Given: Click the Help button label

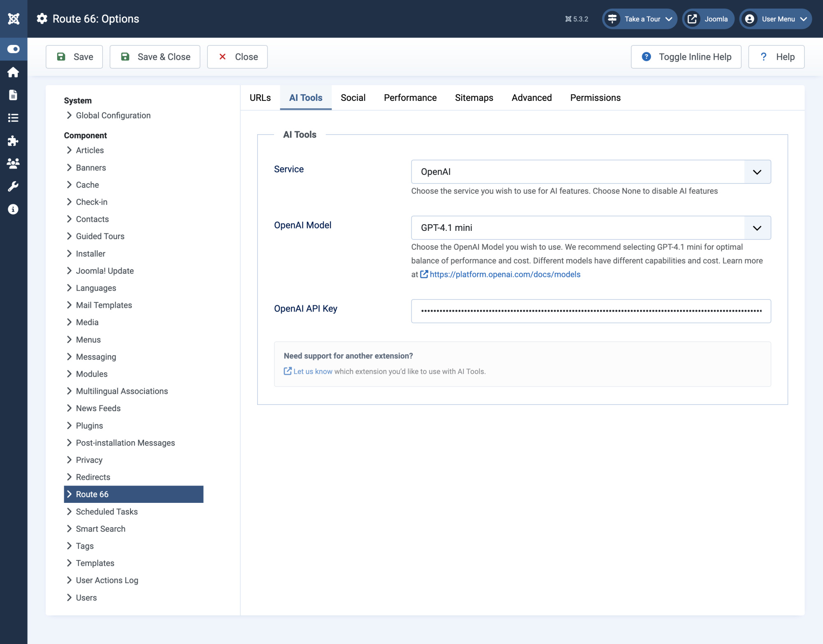Looking at the screenshot, I should [785, 57].
